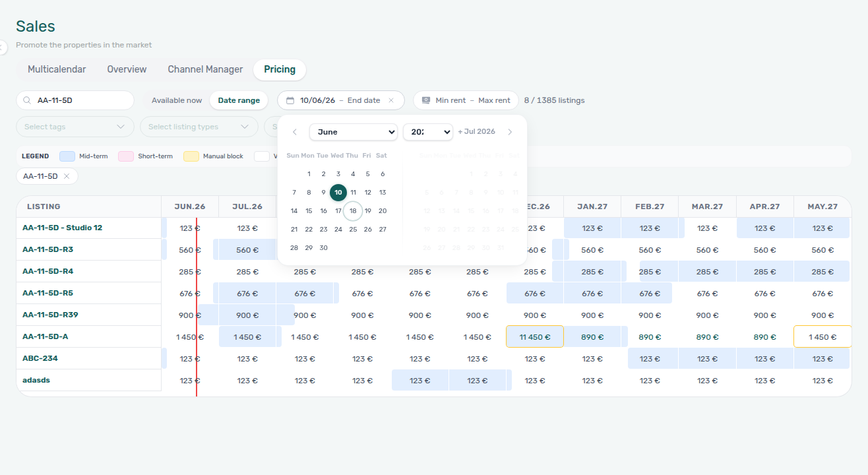
Task: Select AA-11-5D-R39 900 € cell in JUL.26
Action: pyautogui.click(x=247, y=315)
